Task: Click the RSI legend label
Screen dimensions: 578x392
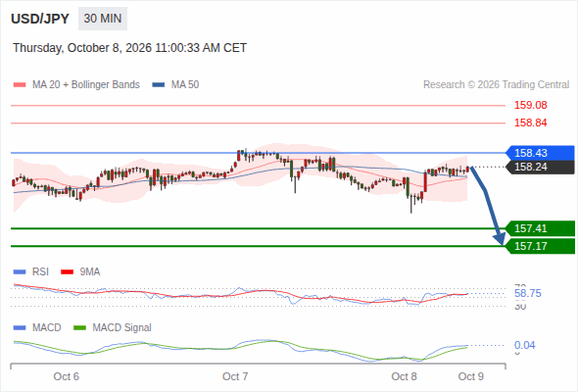Action: pos(40,272)
